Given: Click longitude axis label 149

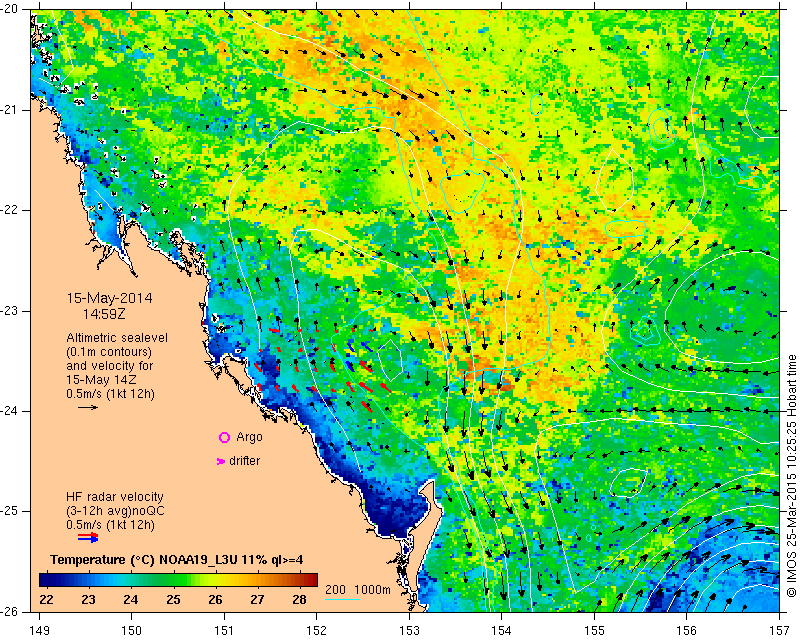Looking at the screenshot, I should coord(39,631).
